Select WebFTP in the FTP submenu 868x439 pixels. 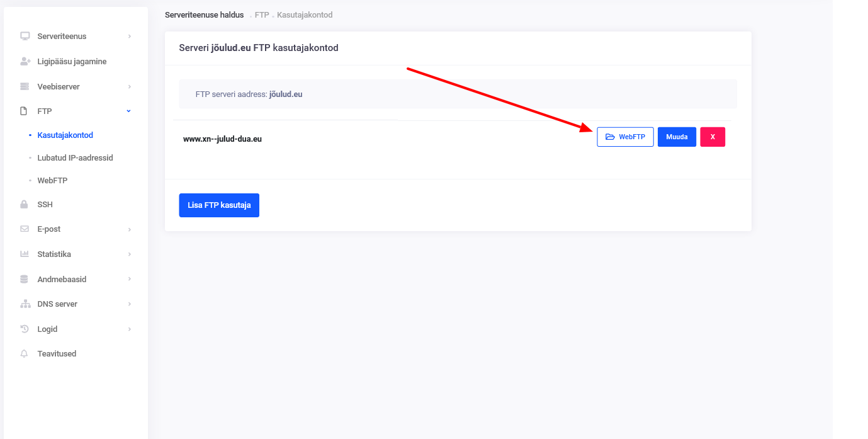pyautogui.click(x=52, y=181)
